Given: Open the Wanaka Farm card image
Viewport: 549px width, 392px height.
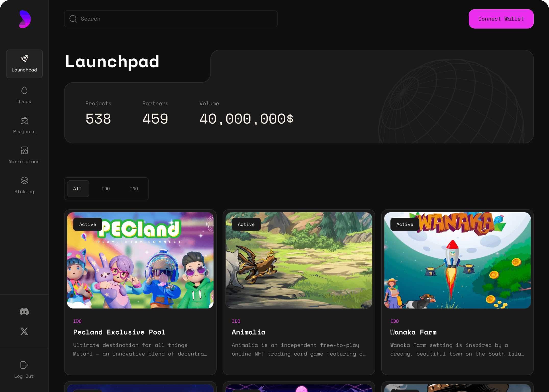Looking at the screenshot, I should point(457,260).
